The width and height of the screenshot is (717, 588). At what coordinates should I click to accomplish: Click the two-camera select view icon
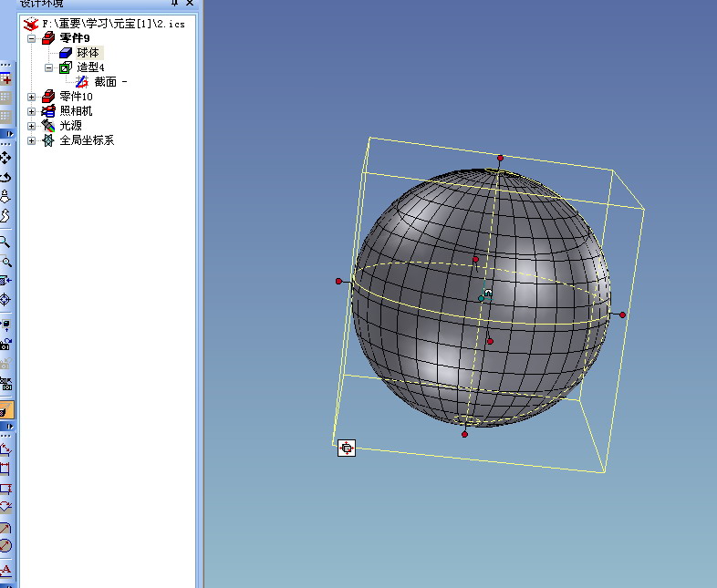pos(5,383)
